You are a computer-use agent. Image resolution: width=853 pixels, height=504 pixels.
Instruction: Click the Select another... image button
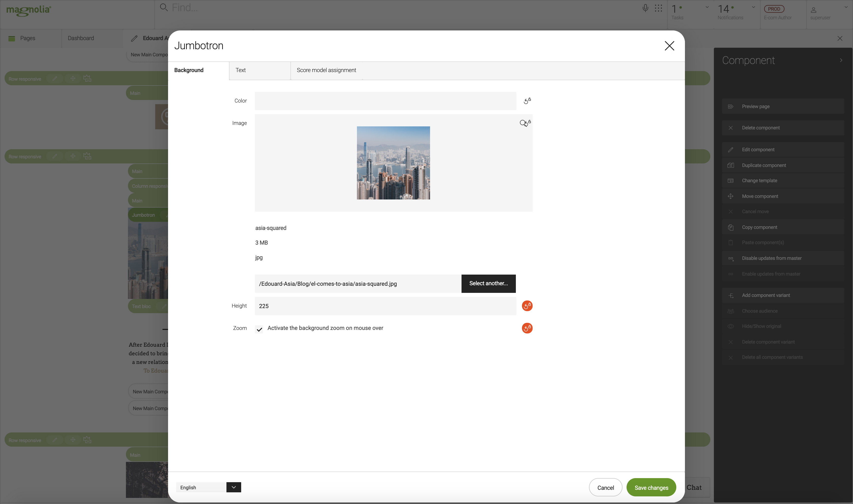coord(488,283)
